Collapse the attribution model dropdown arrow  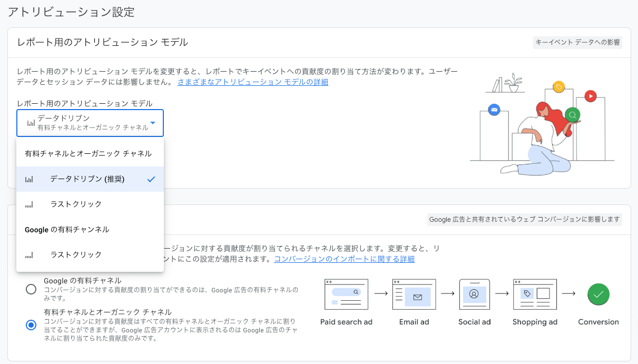pyautogui.click(x=153, y=123)
